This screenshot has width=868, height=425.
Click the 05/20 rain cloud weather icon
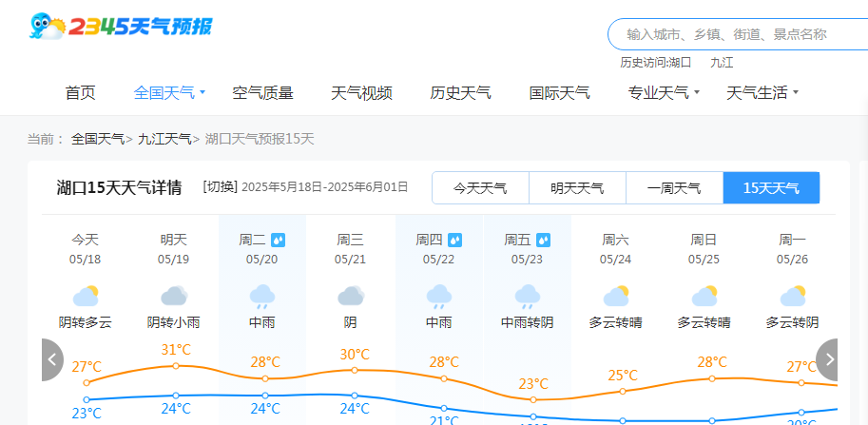[262, 296]
